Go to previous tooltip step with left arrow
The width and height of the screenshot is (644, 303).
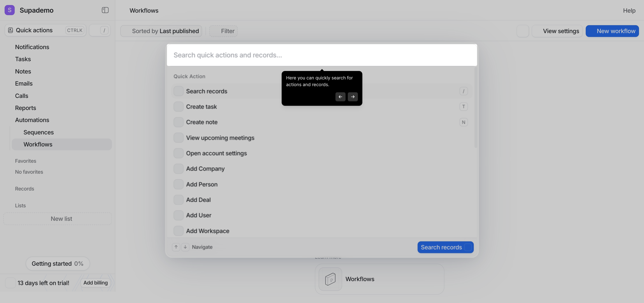click(340, 97)
